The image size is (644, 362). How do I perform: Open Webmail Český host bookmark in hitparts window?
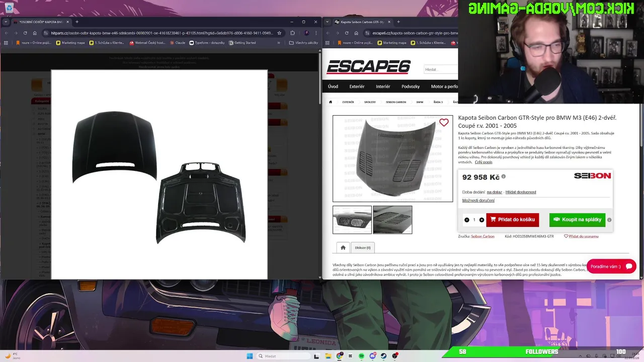(x=147, y=43)
